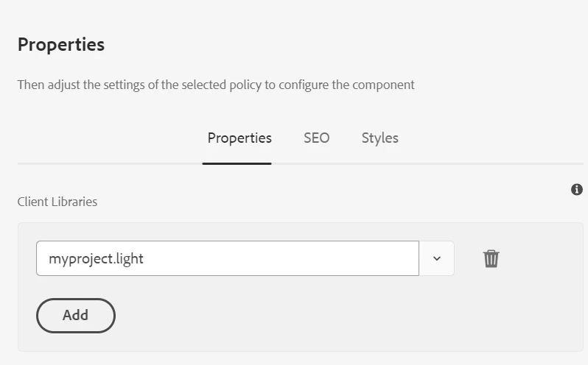The image size is (588, 365).
Task: Show Client Libraries help via info icon
Action: [577, 190]
